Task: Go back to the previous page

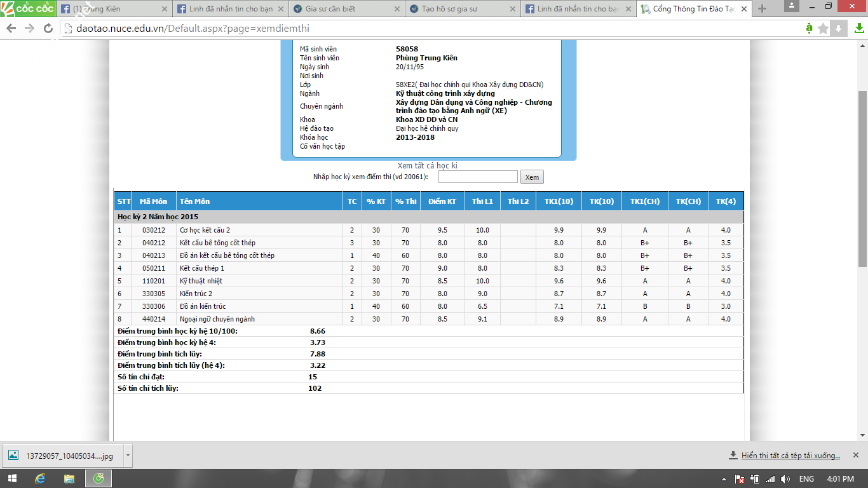Action: click(11, 29)
